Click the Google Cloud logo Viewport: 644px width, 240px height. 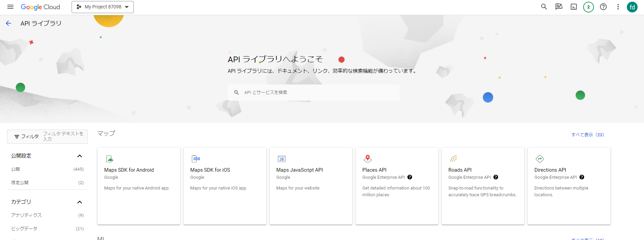tap(40, 7)
